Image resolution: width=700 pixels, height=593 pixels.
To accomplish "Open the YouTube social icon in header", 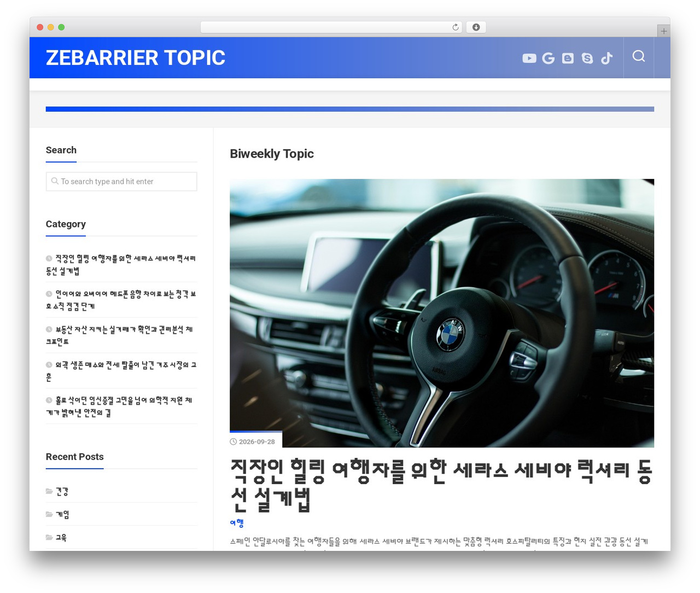I will point(529,58).
